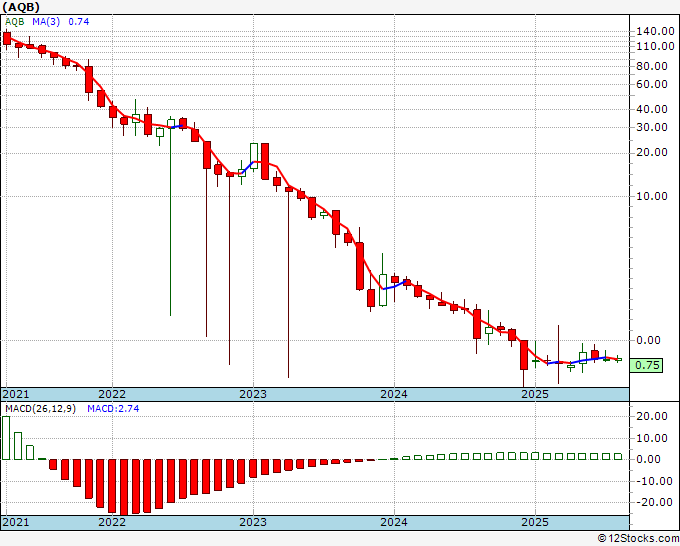Image resolution: width=680 pixels, height=546 pixels.
Task: Click the 40.00 price axis label
Action: 651,109
